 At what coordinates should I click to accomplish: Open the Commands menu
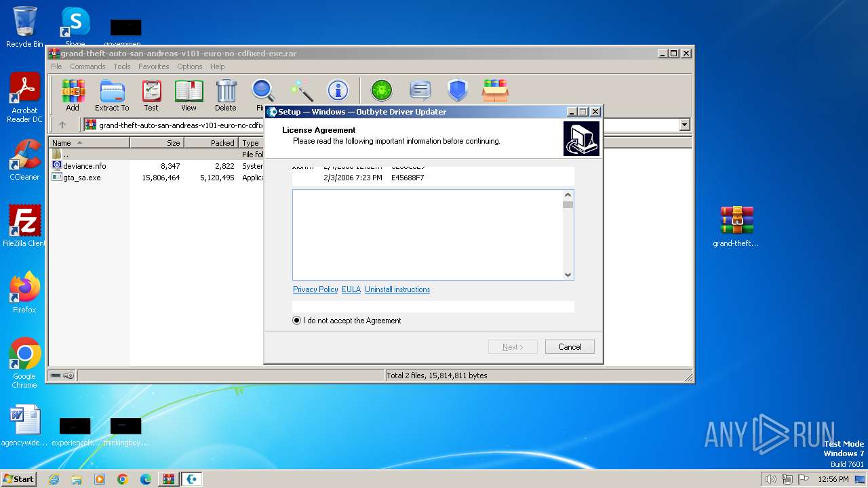[87, 66]
